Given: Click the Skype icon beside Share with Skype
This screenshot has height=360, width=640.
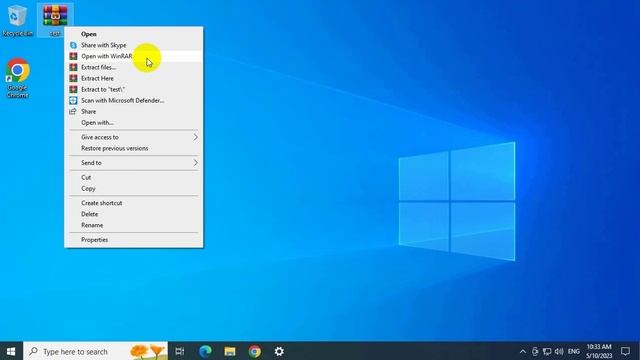Looking at the screenshot, I should pyautogui.click(x=73, y=45).
